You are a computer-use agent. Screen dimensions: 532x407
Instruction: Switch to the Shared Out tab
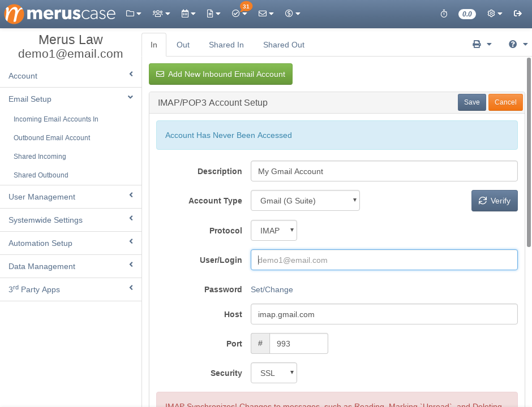(284, 45)
